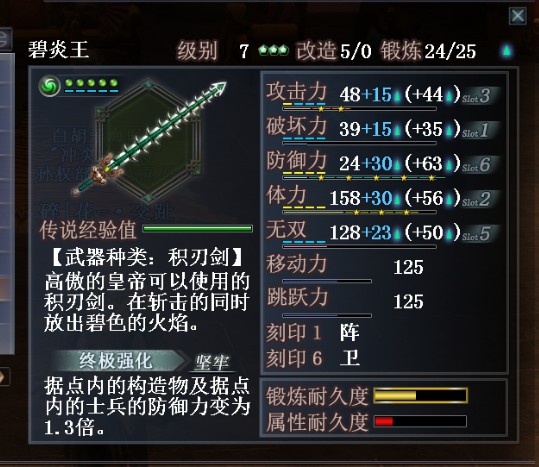539x467 pixels.
Task: Click the green swirl element icon
Action: pyautogui.click(x=50, y=86)
